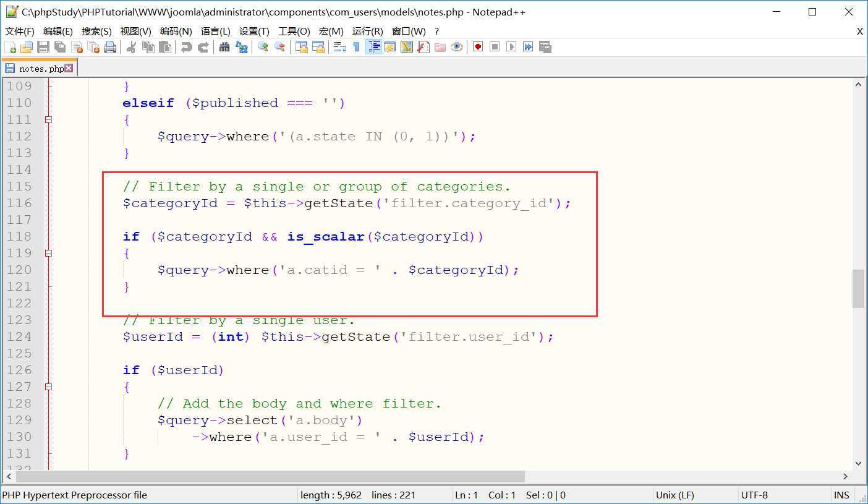
Task: Save the current file with Save icon
Action: click(x=43, y=47)
